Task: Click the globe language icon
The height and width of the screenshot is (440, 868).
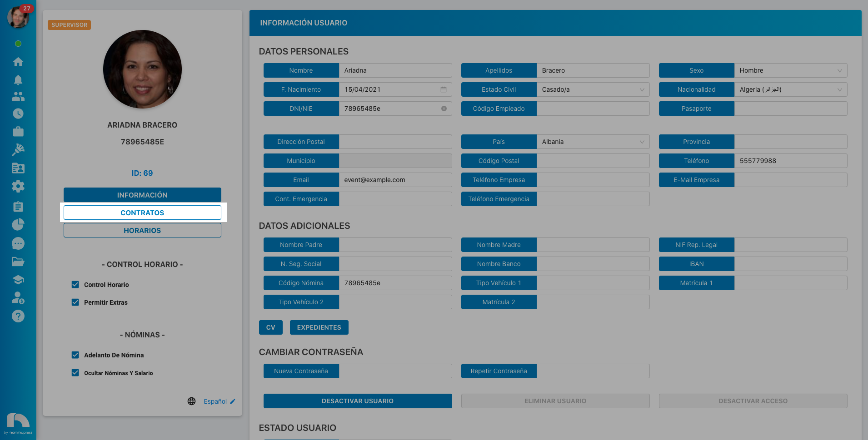Action: pos(192,401)
